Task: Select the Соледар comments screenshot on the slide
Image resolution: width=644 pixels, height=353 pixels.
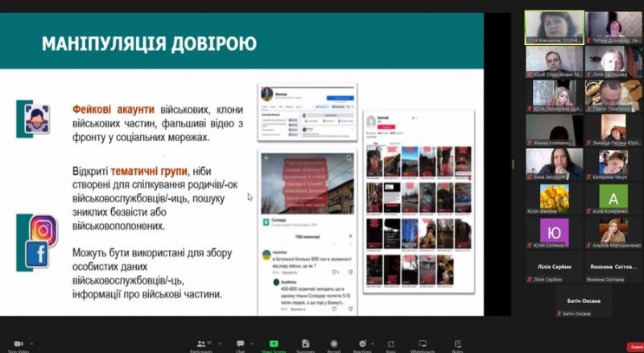Action: click(x=308, y=232)
